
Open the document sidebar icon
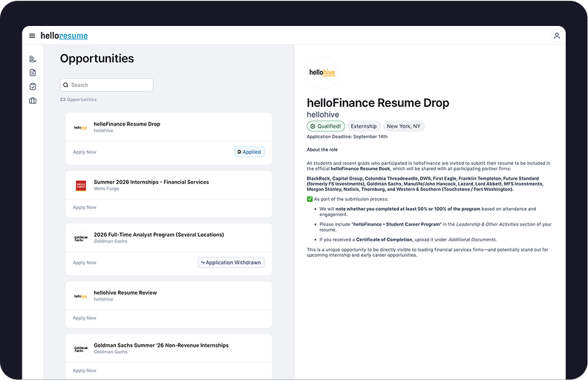pyautogui.click(x=33, y=73)
